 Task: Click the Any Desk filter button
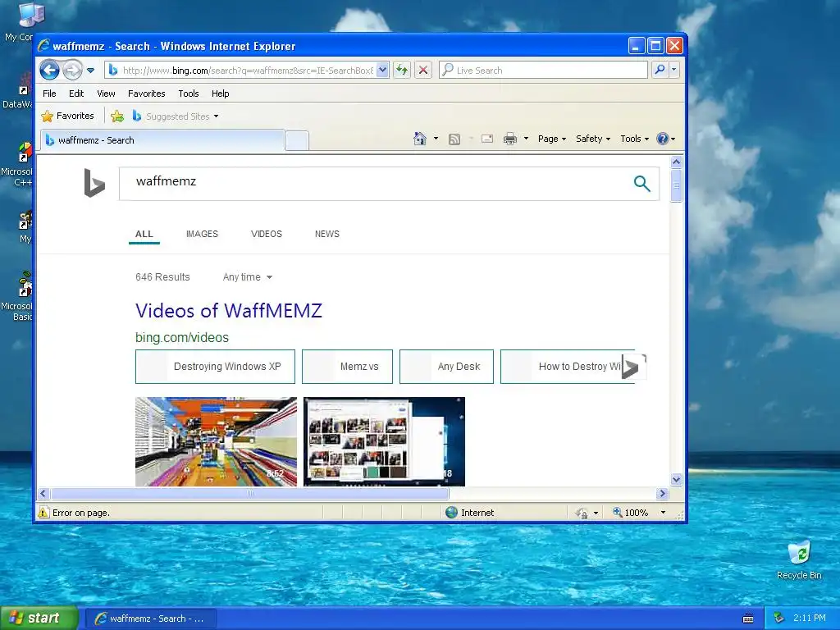pyautogui.click(x=447, y=367)
